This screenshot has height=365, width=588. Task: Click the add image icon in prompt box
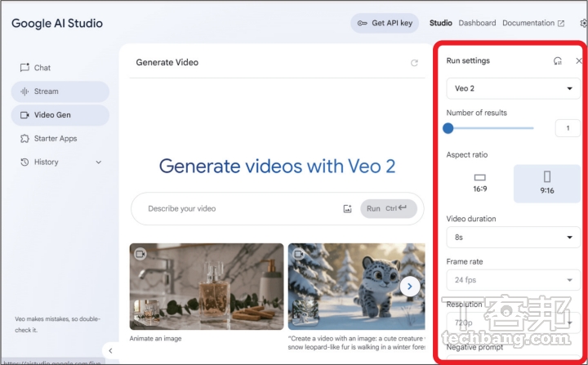tap(348, 208)
